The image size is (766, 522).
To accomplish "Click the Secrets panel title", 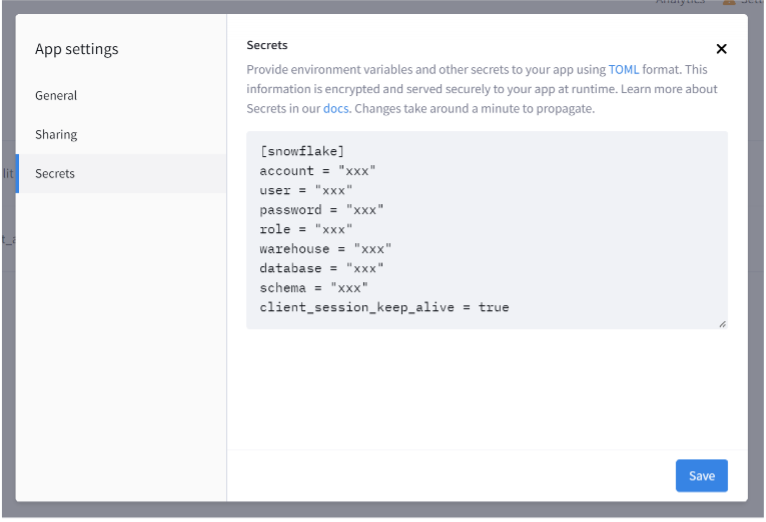I will (267, 45).
